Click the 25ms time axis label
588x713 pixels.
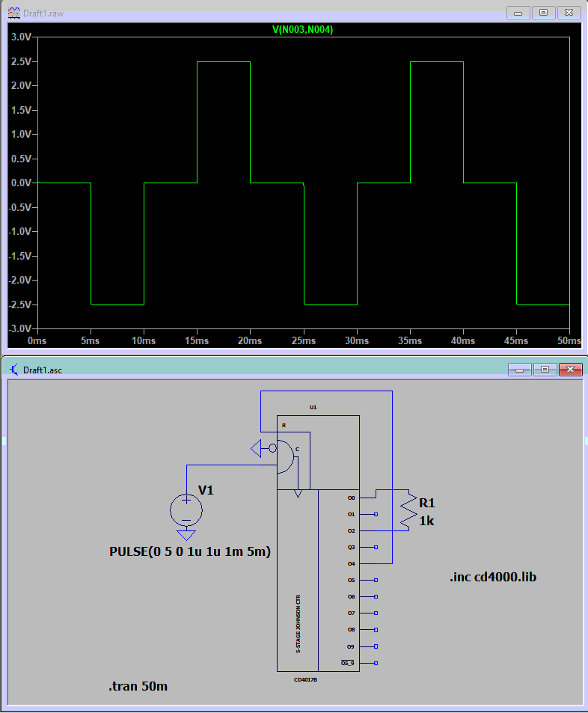(303, 340)
